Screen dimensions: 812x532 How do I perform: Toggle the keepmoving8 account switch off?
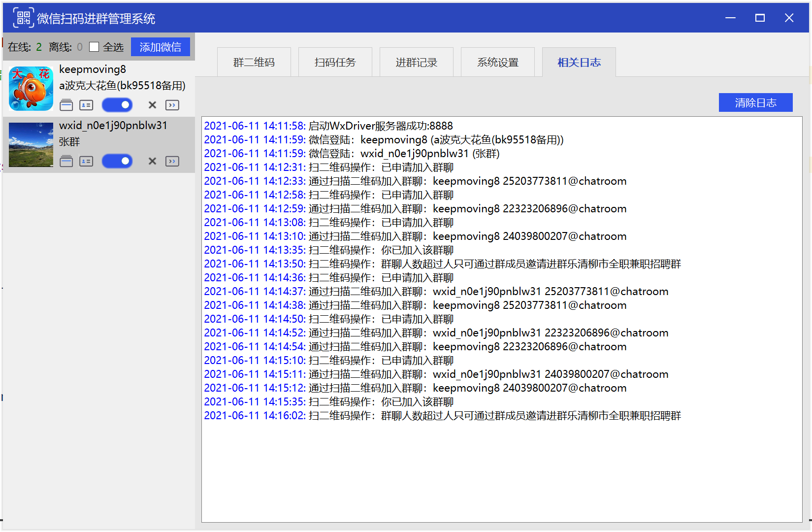click(117, 105)
